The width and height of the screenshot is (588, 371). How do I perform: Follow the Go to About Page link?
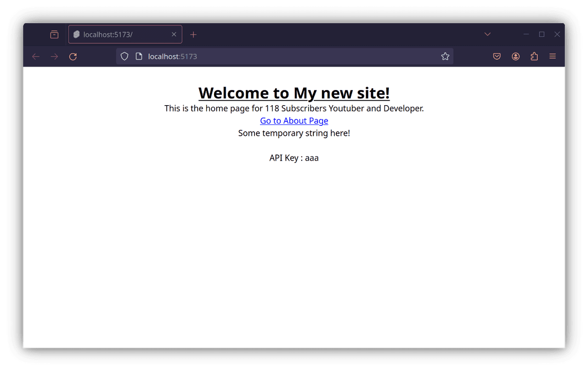pos(294,121)
